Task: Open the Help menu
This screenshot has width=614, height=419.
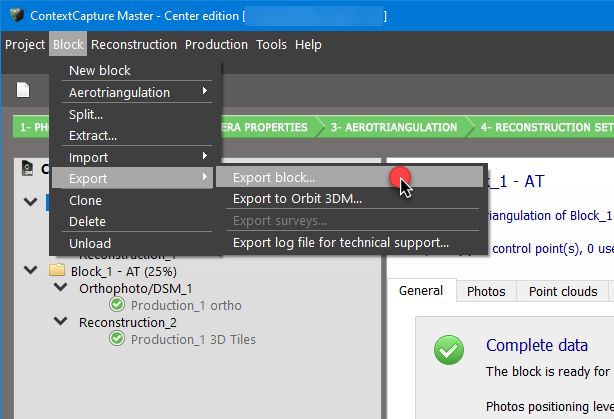Action: [x=308, y=44]
